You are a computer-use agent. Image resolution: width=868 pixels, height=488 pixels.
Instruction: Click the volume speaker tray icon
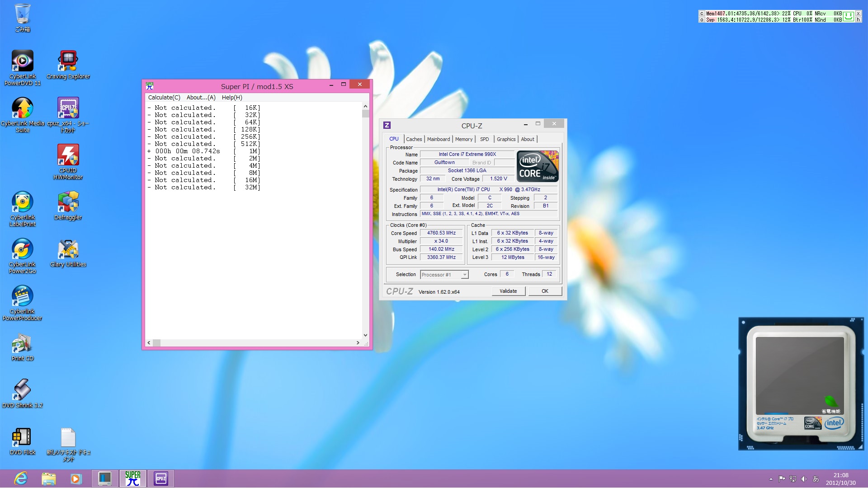coord(804,479)
